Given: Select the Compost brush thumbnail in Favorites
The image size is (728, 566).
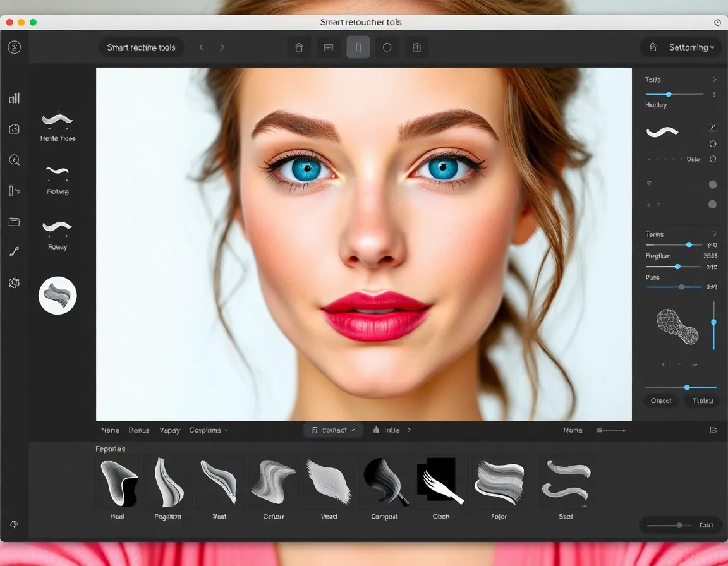Looking at the screenshot, I should click(384, 481).
